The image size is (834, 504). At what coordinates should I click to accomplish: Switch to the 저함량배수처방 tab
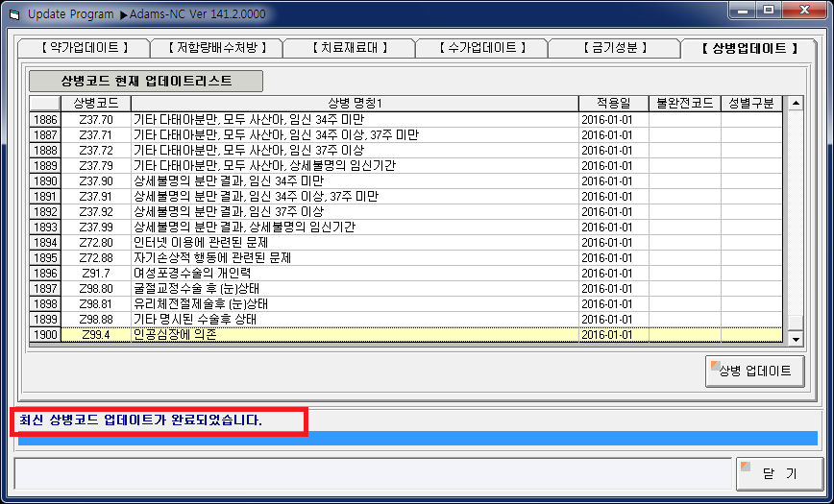(216, 48)
